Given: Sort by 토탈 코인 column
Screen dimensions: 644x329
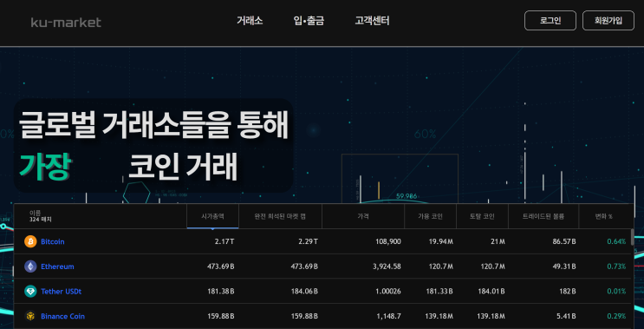Looking at the screenshot, I should 482,216.
